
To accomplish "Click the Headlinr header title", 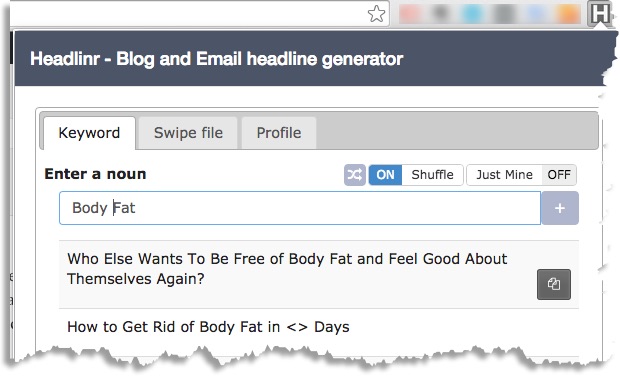I will [x=217, y=59].
